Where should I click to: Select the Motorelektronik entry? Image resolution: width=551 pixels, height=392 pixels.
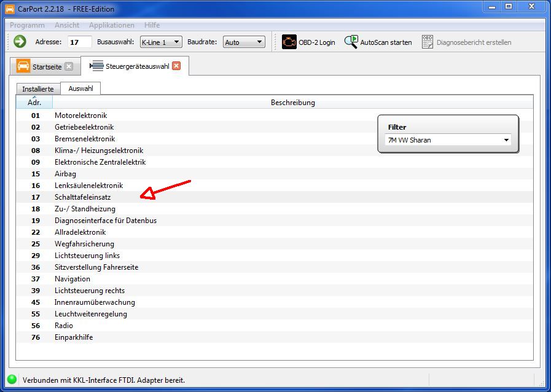(80, 116)
